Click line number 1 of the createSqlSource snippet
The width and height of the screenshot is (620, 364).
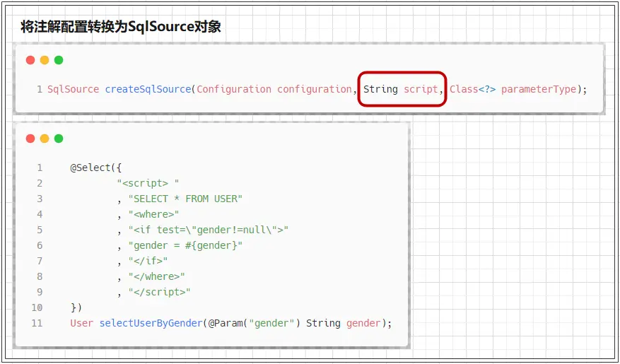40,89
